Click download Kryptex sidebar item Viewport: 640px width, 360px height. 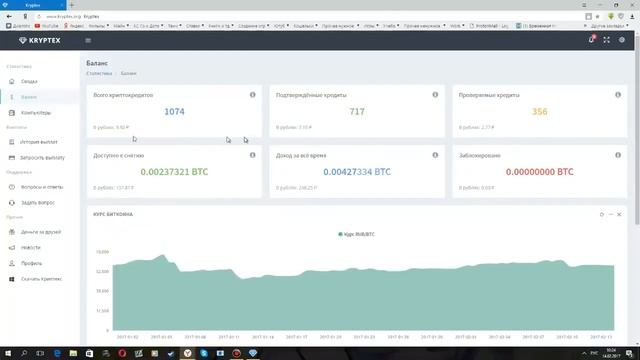tap(40, 279)
